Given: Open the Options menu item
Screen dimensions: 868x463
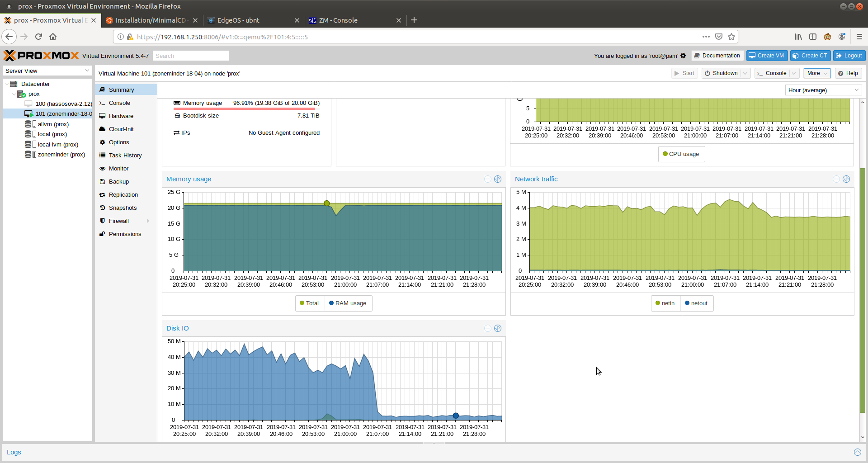Looking at the screenshot, I should pyautogui.click(x=126, y=142).
